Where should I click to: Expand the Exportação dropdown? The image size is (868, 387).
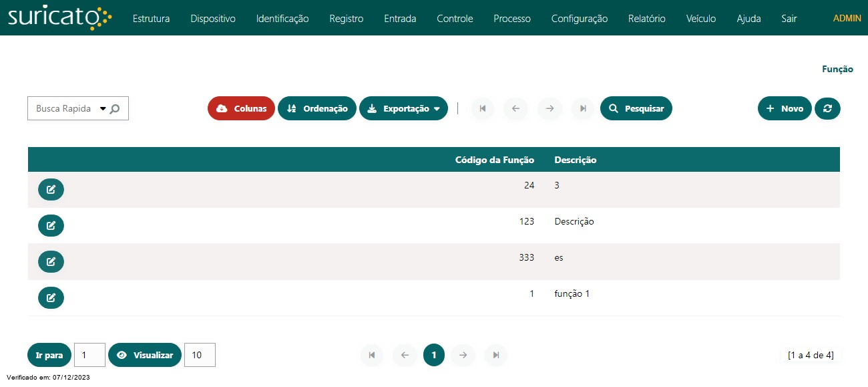pos(403,108)
